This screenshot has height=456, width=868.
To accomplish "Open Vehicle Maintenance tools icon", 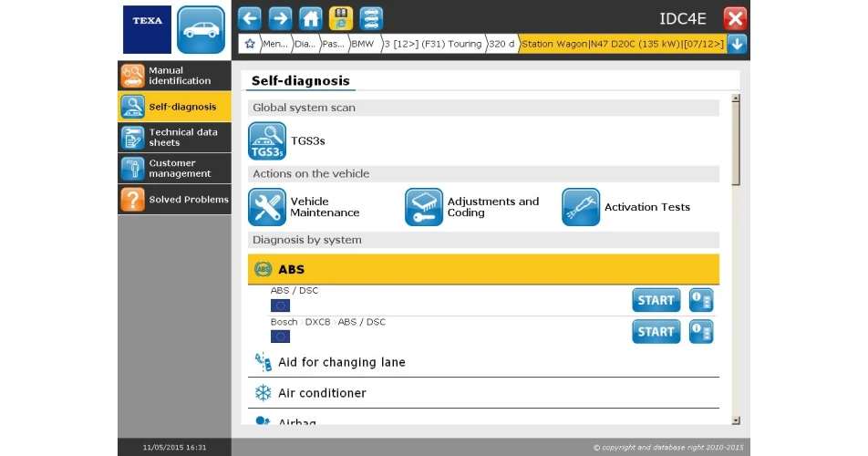I will 267,207.
